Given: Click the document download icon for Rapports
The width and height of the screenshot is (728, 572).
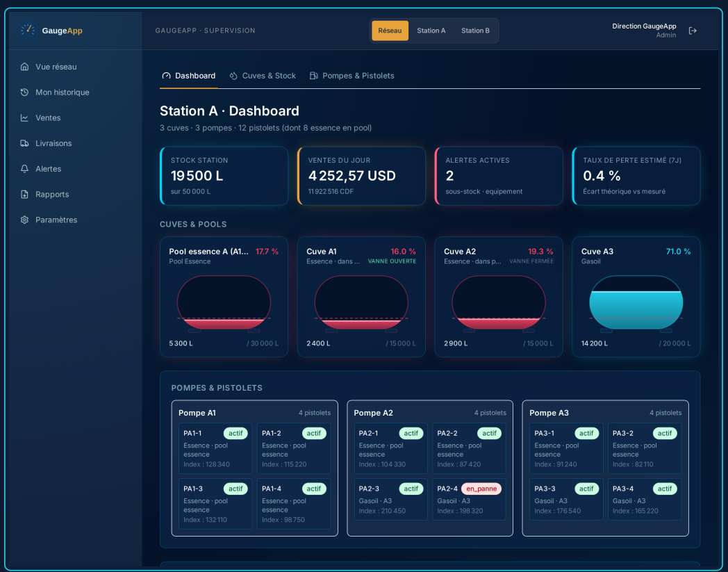Looking at the screenshot, I should [24, 194].
